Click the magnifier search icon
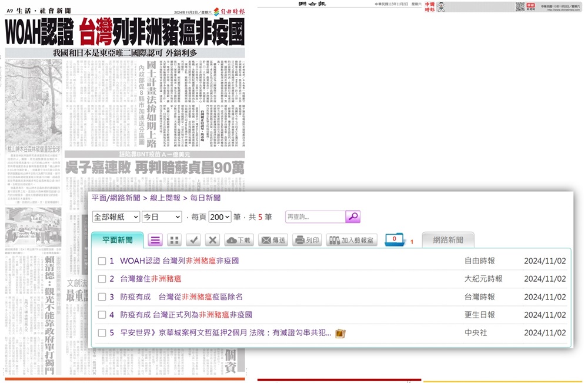This screenshot has height=383, width=588. pos(353,217)
